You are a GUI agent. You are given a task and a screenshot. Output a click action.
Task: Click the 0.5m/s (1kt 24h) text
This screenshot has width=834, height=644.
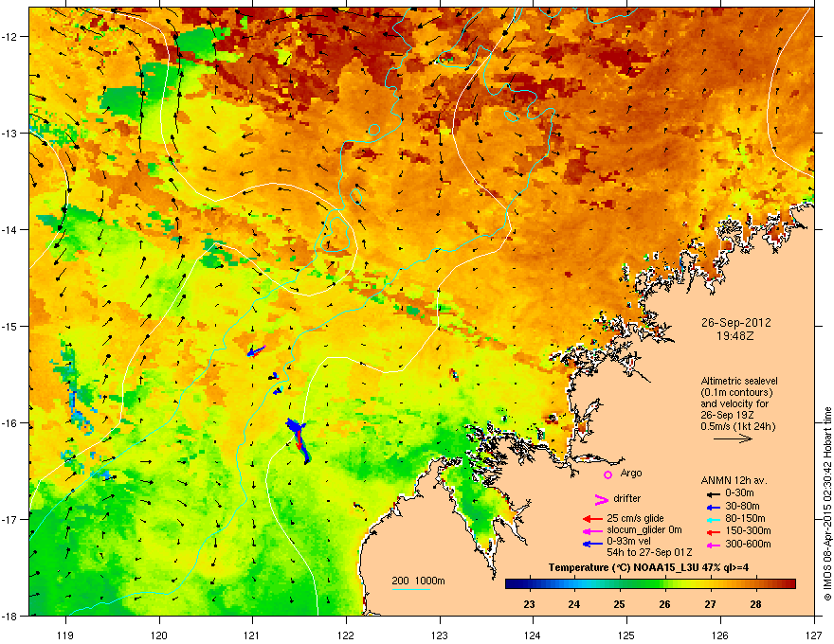(737, 426)
